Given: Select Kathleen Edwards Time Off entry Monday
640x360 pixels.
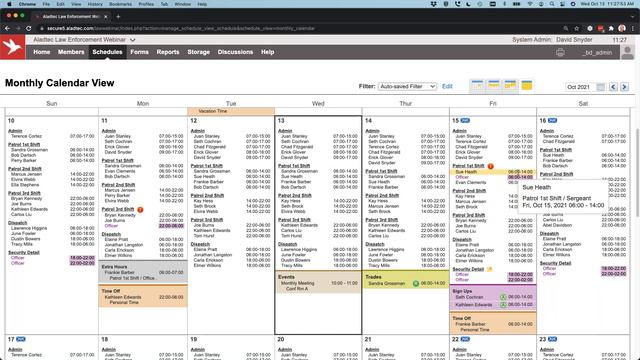Looking at the screenshot, I should pos(143,300).
